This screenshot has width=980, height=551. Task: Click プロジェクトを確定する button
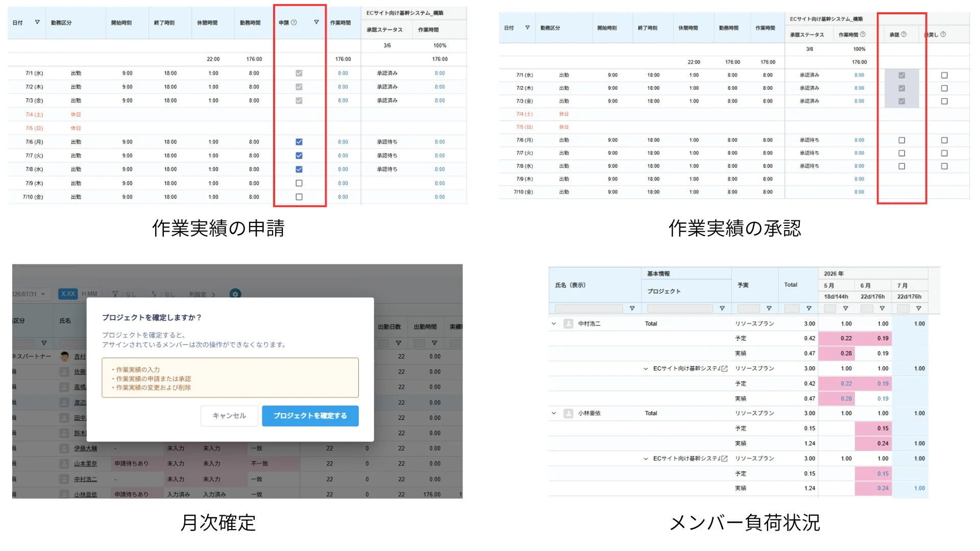click(x=310, y=416)
